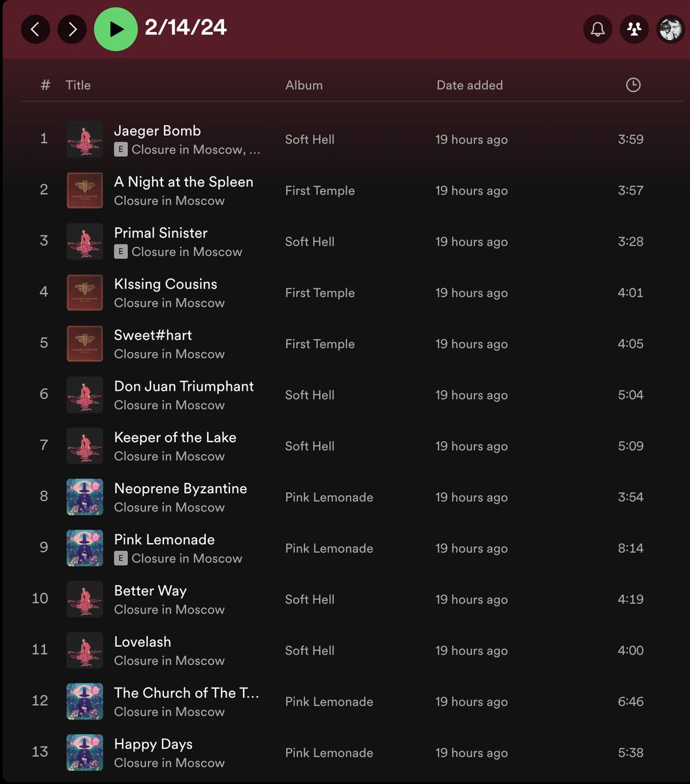
Task: Select Happy Days track title
Action: [x=154, y=744]
